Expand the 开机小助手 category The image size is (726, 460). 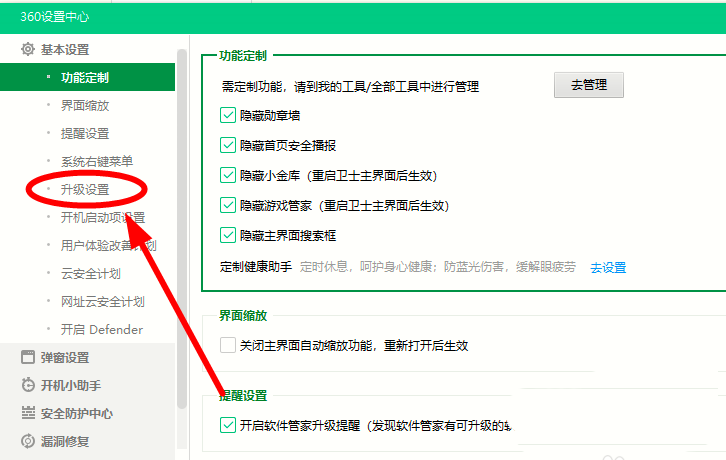click(x=70, y=385)
